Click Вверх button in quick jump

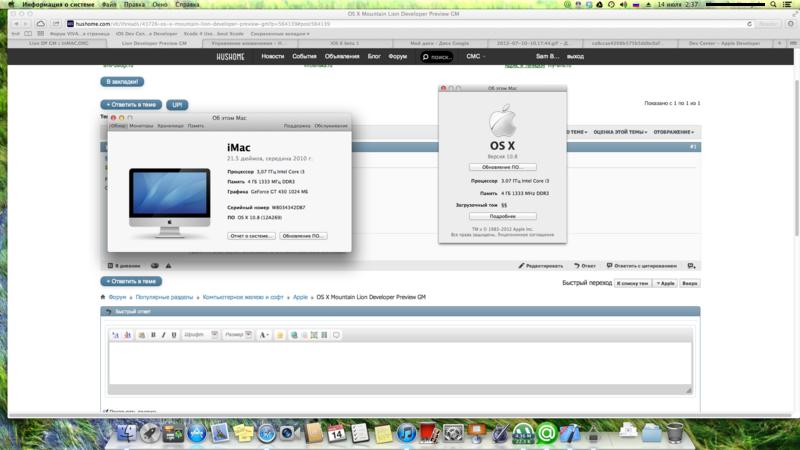click(689, 283)
